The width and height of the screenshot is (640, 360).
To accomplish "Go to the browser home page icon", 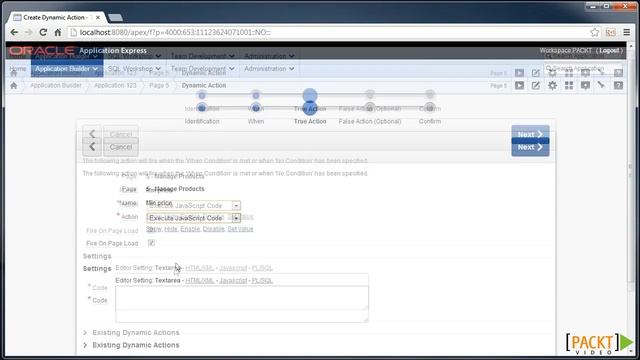I will (x=58, y=32).
